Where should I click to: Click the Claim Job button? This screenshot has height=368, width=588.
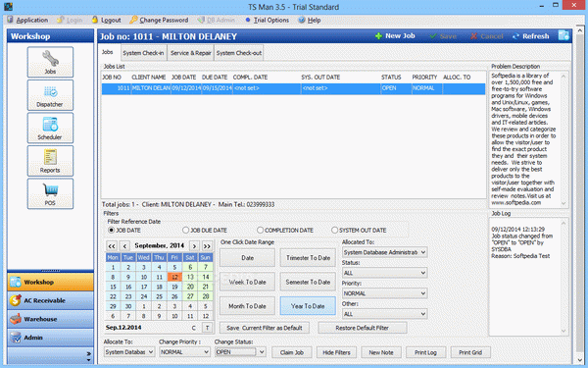291,352
